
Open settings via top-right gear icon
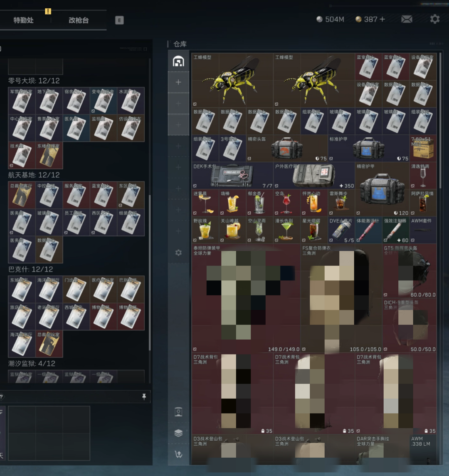tap(434, 19)
